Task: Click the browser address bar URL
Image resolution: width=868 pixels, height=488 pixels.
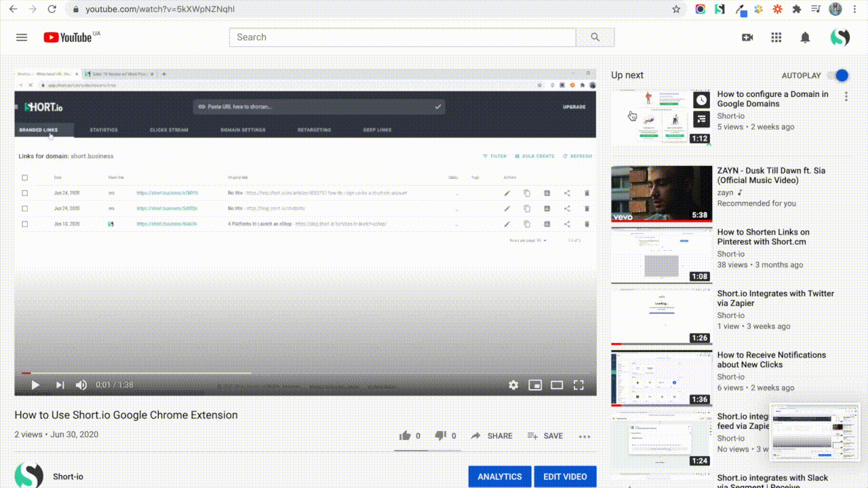Action: tap(161, 9)
